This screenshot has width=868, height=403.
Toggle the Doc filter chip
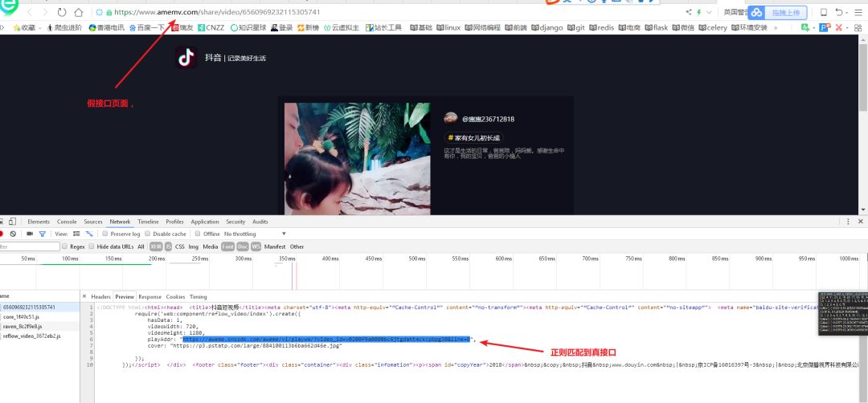tap(243, 246)
